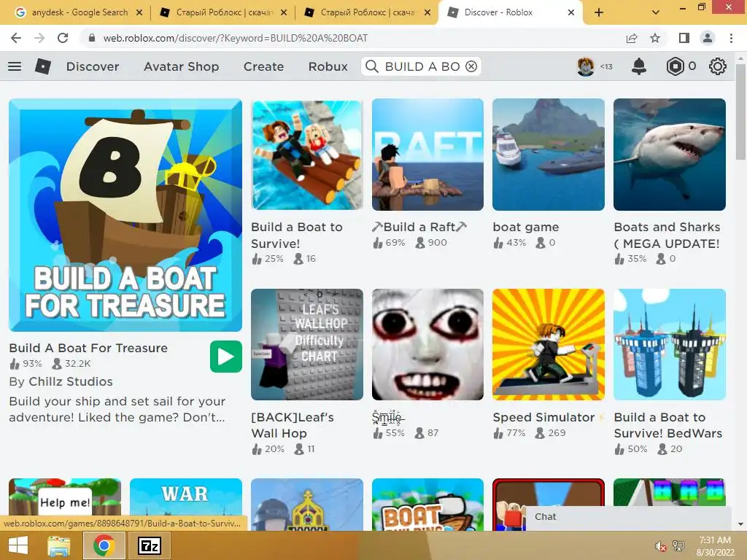Reload the page
This screenshot has height=560, width=747.
[63, 38]
